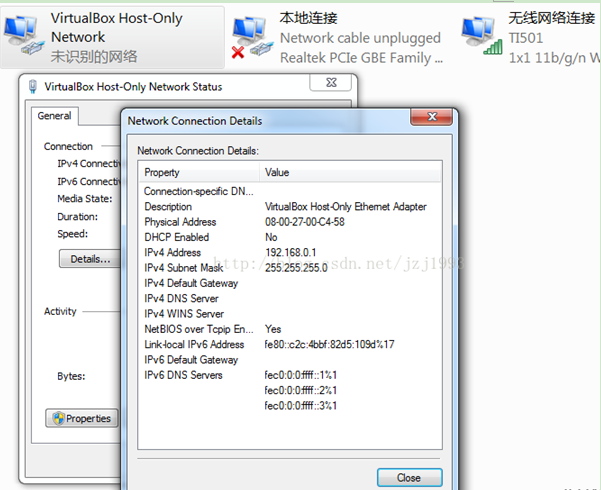
Task: Click the TI501 wireless network label
Action: click(x=524, y=38)
